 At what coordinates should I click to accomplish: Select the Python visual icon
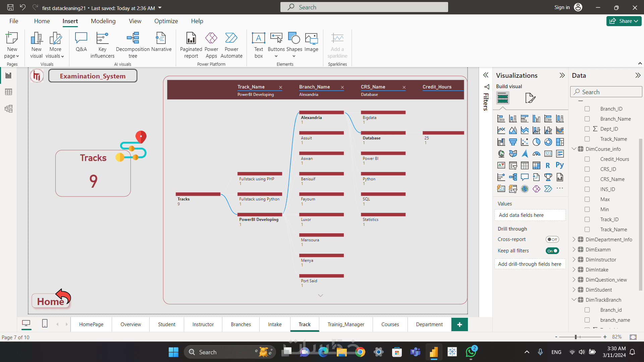(x=559, y=165)
